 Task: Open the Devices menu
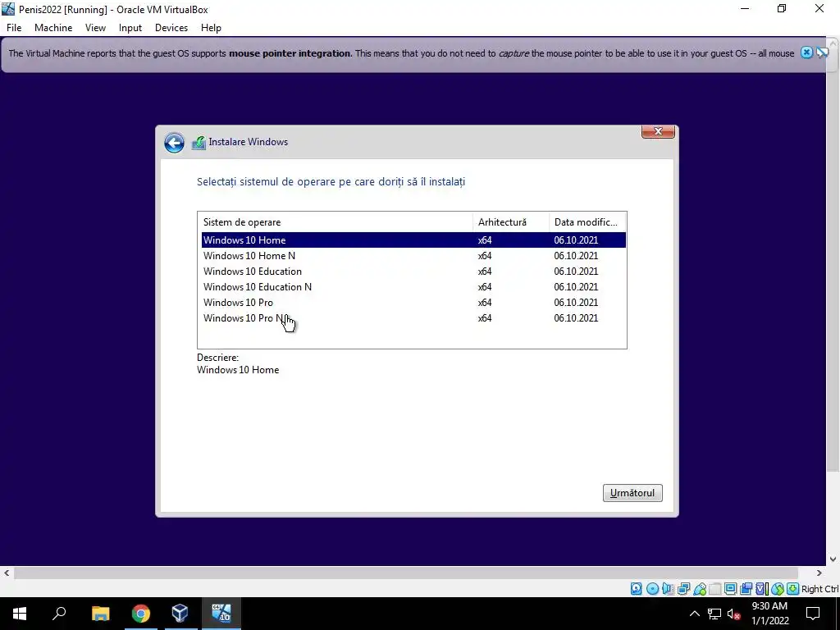click(x=171, y=28)
